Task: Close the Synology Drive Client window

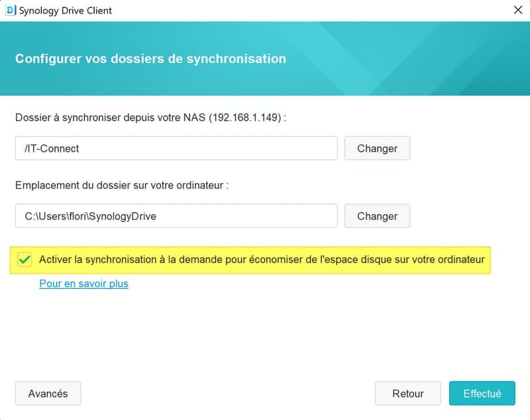Action: [x=518, y=11]
